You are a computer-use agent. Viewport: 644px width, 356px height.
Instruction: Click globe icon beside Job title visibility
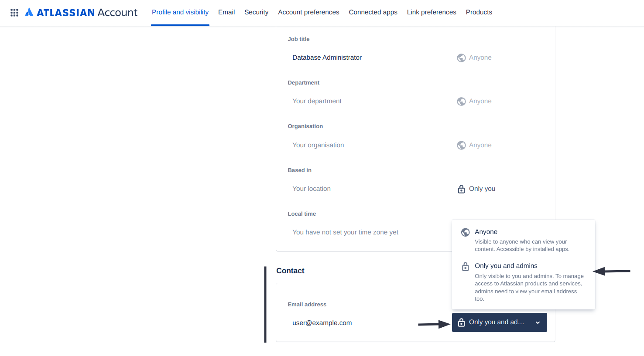click(461, 58)
